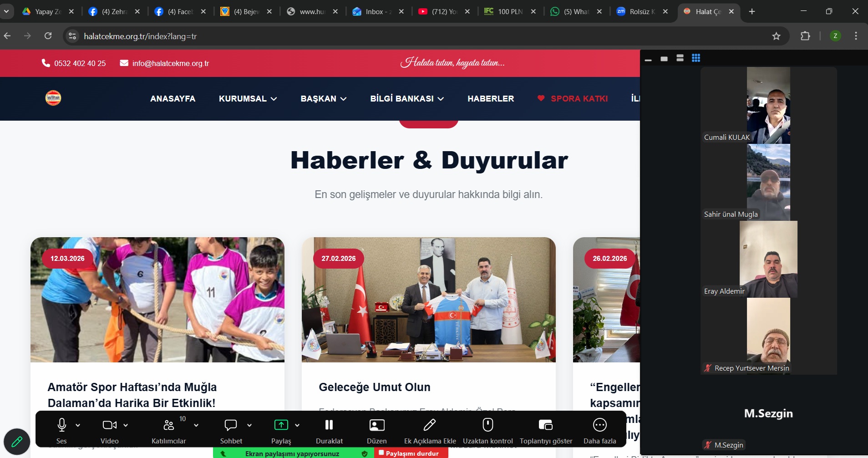The height and width of the screenshot is (458, 868).
Task: Click the 27.02.2026 date badge
Action: click(339, 259)
